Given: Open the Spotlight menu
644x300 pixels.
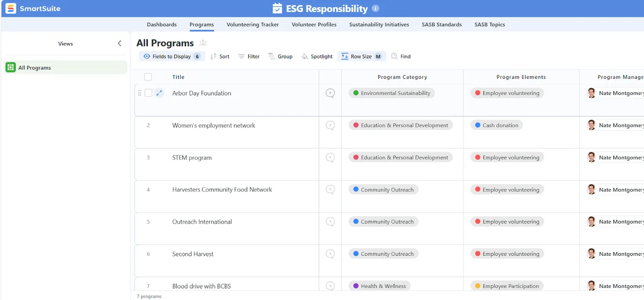Looking at the screenshot, I should click(x=317, y=56).
